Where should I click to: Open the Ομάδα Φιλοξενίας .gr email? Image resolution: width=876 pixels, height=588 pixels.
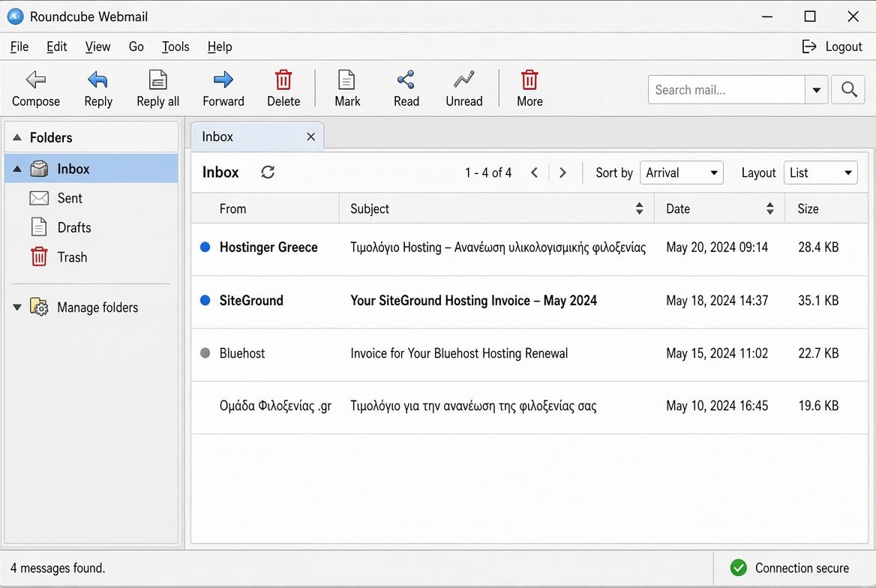click(529, 406)
